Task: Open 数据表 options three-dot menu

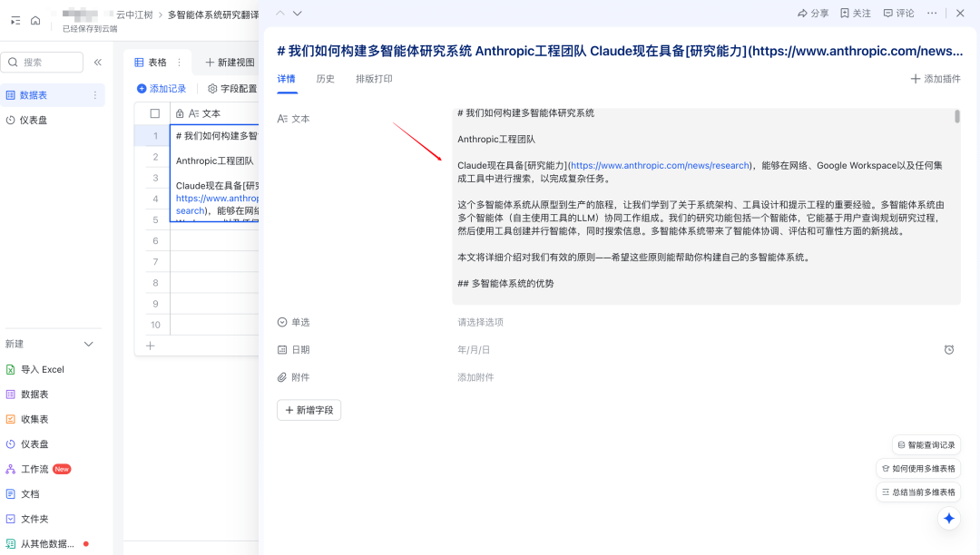Action: (95, 95)
